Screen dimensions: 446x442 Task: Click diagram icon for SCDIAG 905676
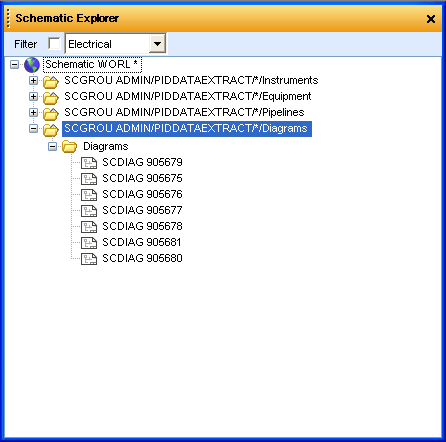coord(89,195)
